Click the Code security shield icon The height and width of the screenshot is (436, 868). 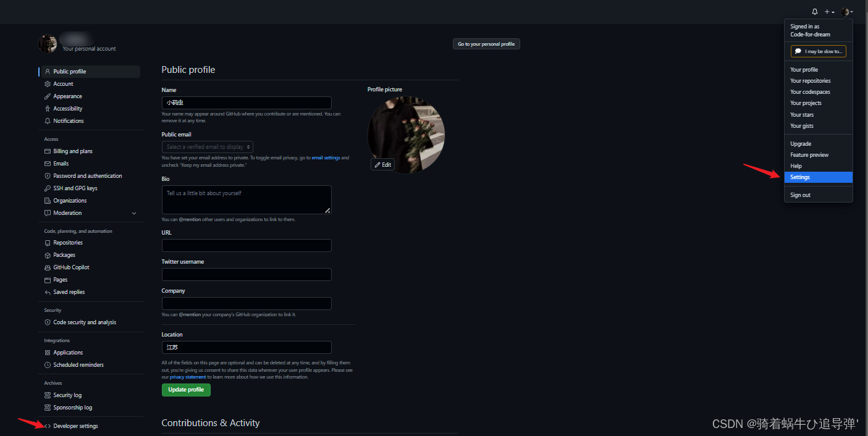pos(48,322)
